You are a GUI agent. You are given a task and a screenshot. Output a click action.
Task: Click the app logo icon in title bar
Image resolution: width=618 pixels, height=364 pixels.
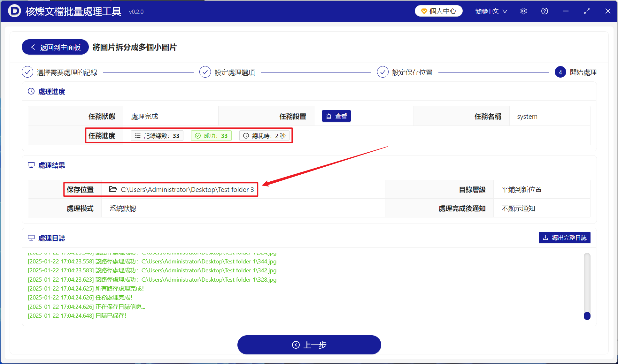(14, 11)
